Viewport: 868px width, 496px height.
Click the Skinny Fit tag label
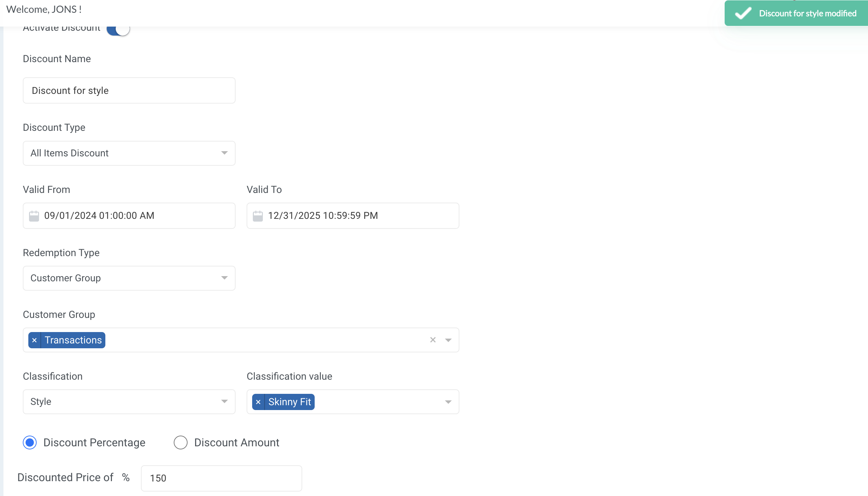tap(290, 402)
